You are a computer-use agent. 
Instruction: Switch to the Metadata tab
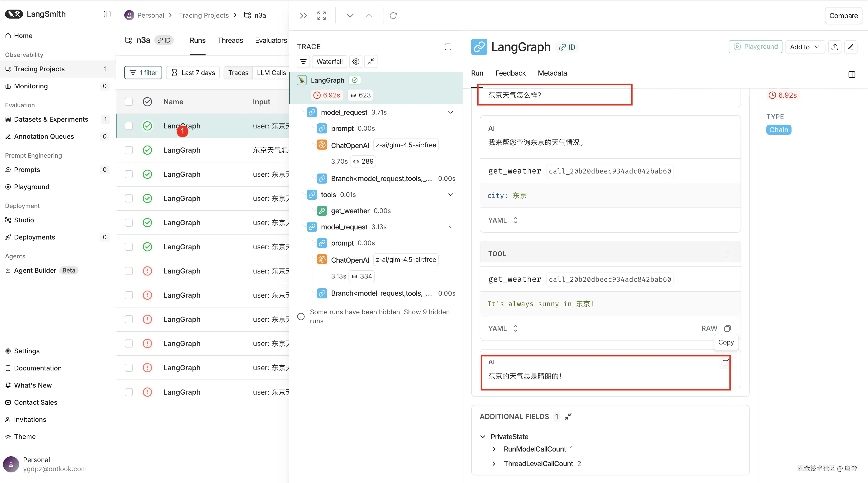click(x=552, y=73)
